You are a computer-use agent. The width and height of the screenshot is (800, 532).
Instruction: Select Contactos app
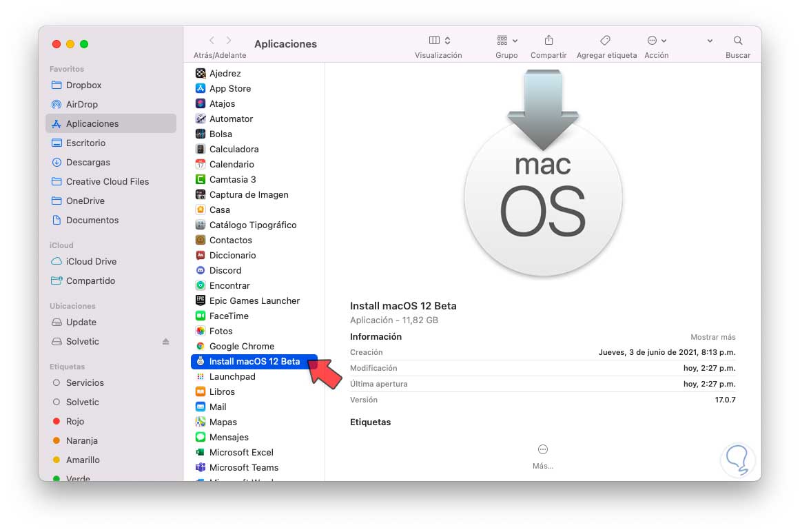pos(254,241)
